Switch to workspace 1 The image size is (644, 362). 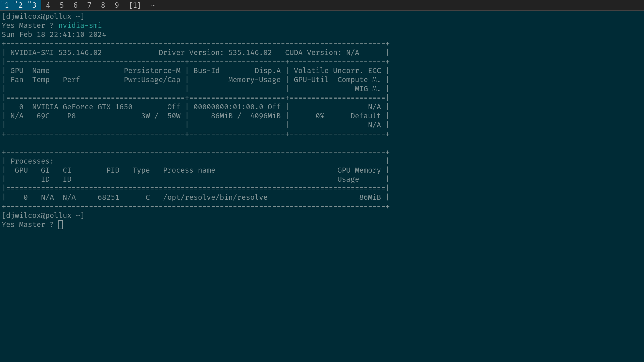point(7,5)
